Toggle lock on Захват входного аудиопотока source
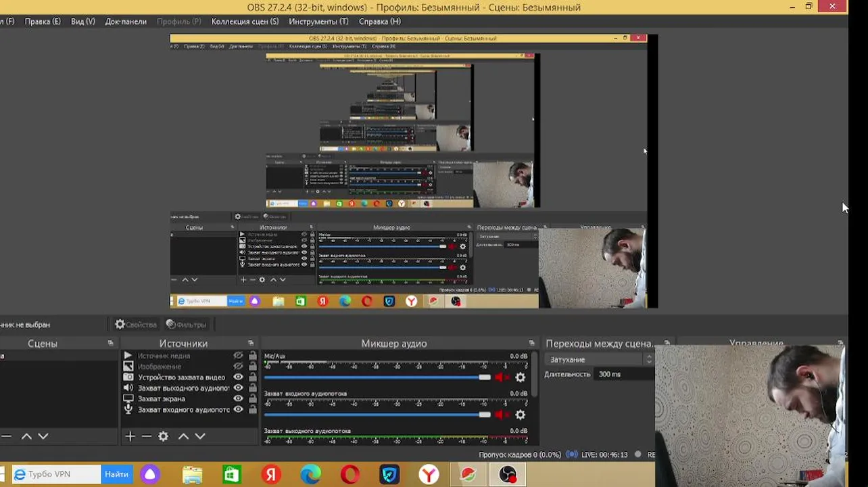This screenshot has width=868, height=487. click(252, 410)
